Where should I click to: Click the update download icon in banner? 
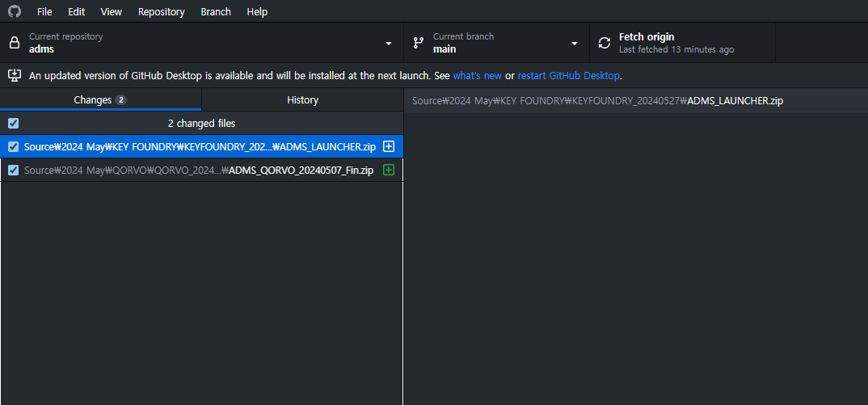[x=15, y=75]
